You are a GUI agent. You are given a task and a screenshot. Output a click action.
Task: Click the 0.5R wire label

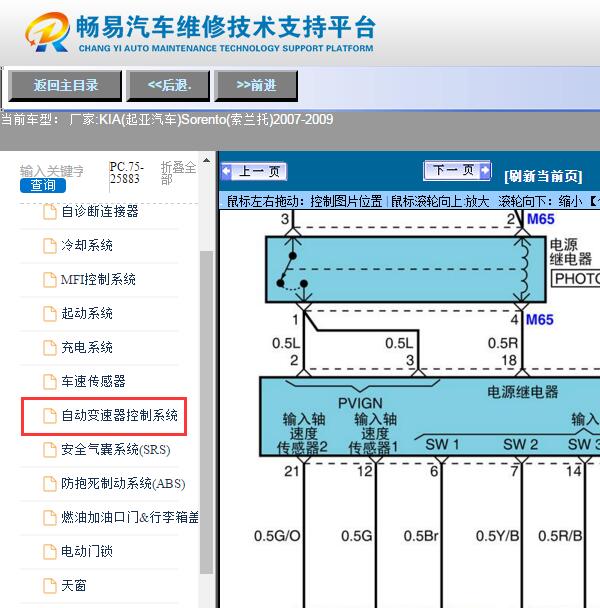pyautogui.click(x=503, y=343)
